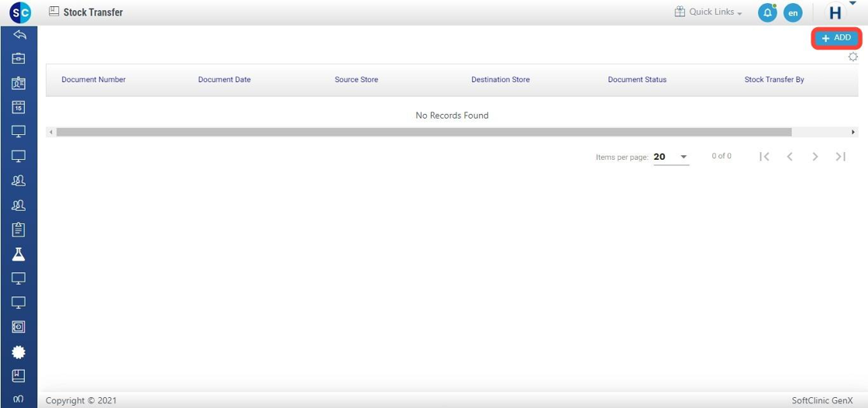This screenshot has height=408, width=868.
Task: Click the Stock Transfer By column header
Action: pos(774,80)
